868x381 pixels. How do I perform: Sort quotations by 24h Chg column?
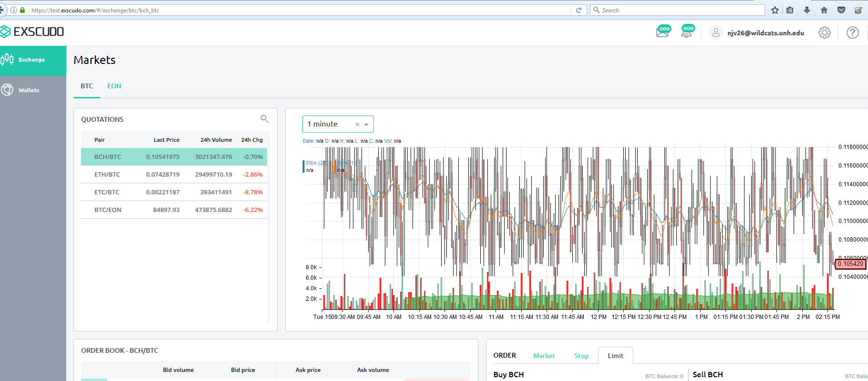(x=252, y=140)
